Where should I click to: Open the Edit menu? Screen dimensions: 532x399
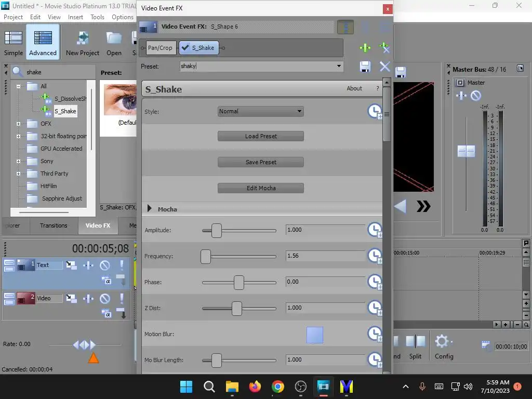click(x=35, y=17)
